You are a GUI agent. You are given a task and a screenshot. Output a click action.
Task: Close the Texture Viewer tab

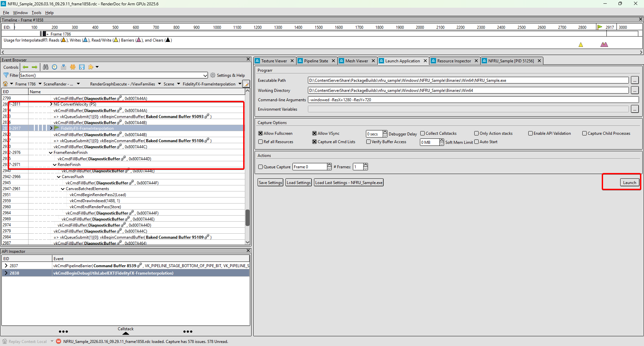[292, 61]
